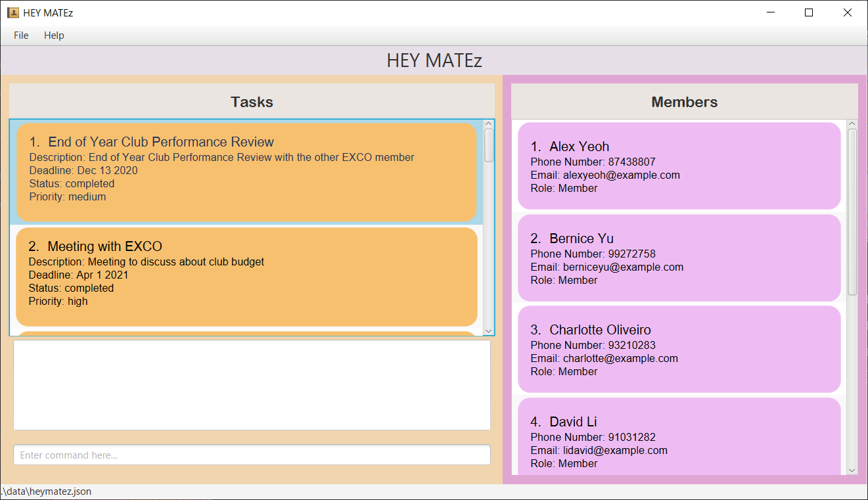Screen dimensions: 868x500
Task: Click Status: completed in End of Year task
Action: [72, 183]
